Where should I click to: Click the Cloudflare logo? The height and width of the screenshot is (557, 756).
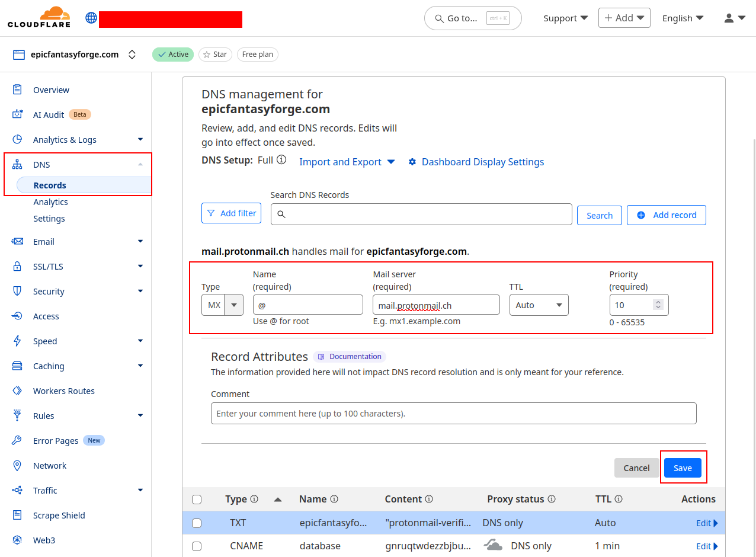[39, 17]
